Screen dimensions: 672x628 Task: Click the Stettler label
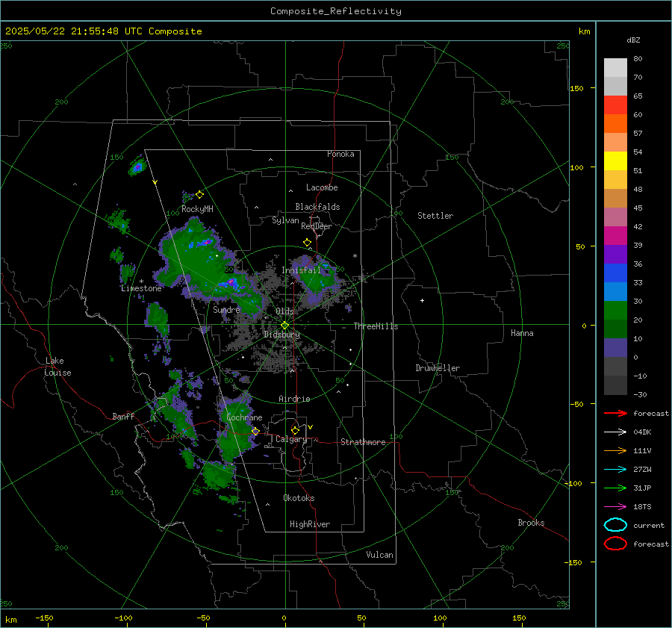[x=435, y=216]
